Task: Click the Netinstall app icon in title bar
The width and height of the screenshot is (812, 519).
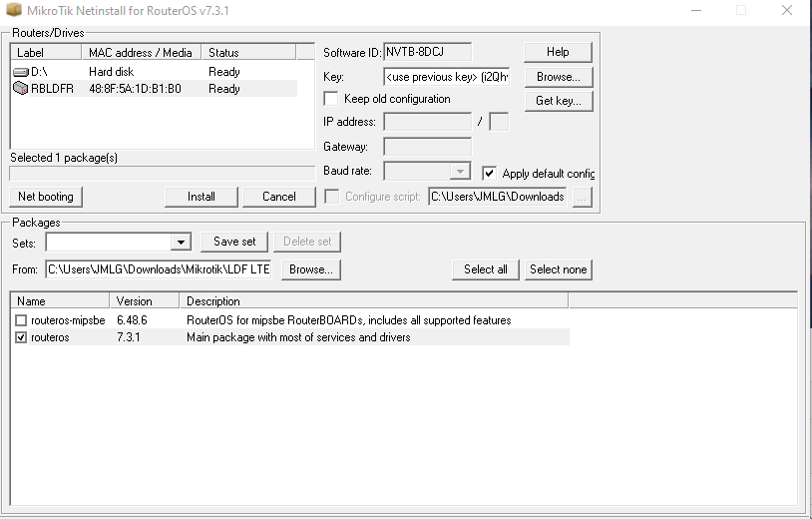Action: [x=13, y=10]
